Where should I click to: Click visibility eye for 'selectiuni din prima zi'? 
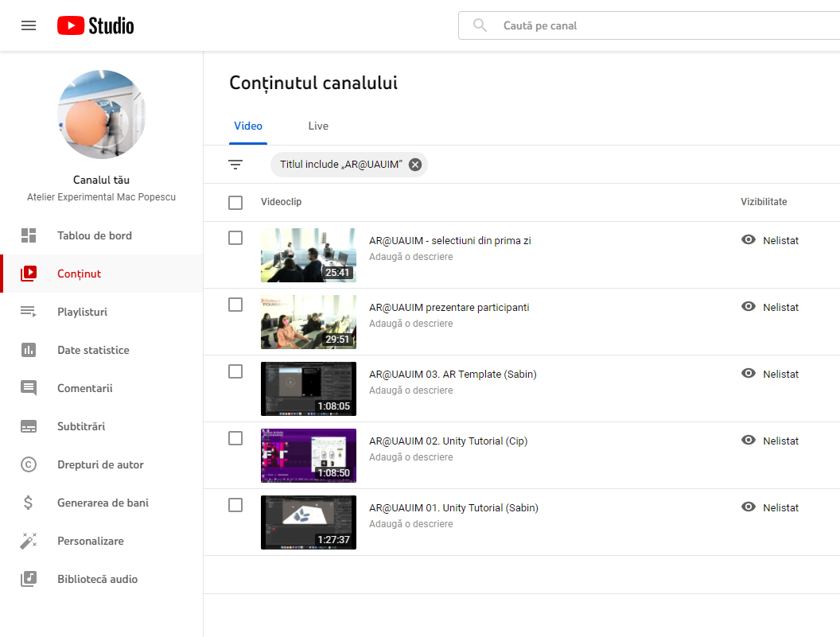749,239
